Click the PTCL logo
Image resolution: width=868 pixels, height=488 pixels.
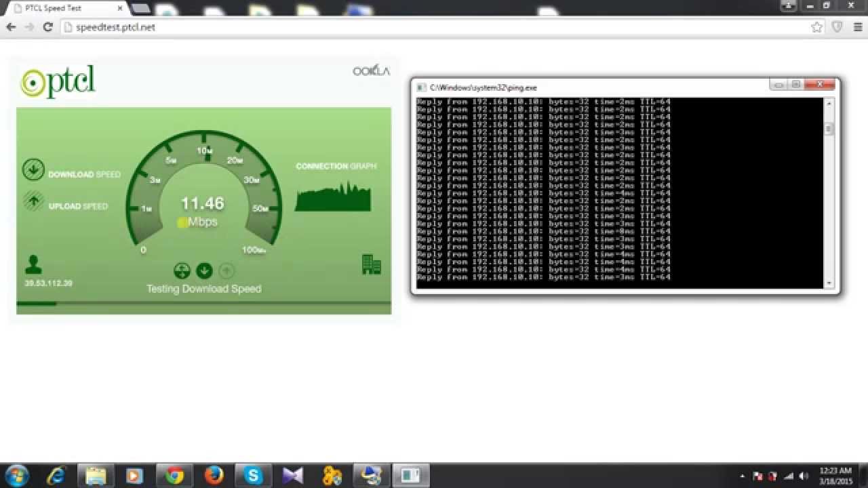click(x=58, y=83)
